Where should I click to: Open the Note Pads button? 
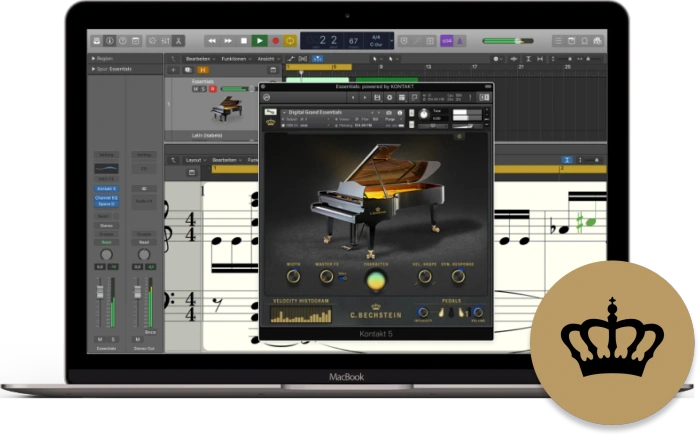point(571,41)
